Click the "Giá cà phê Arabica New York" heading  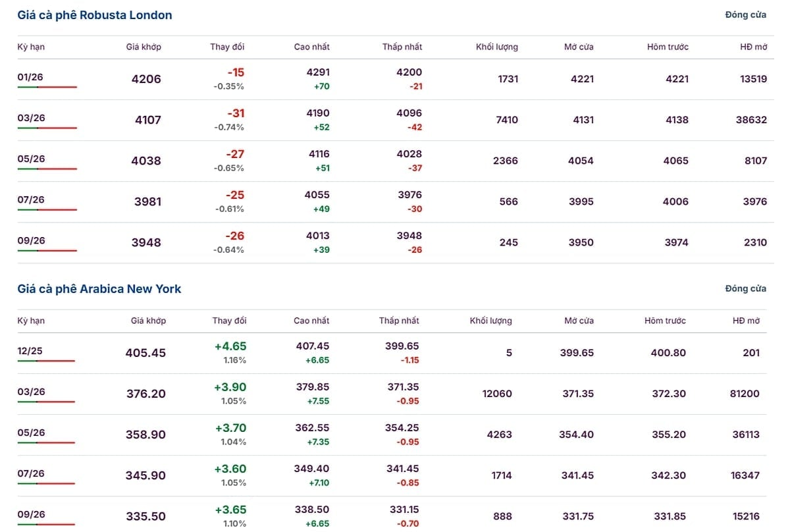99,289
